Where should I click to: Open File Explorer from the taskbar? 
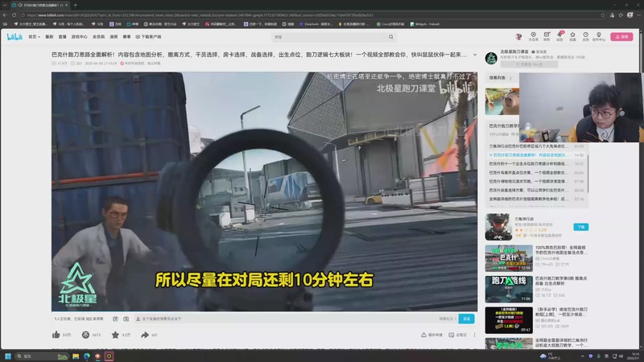click(x=76, y=356)
